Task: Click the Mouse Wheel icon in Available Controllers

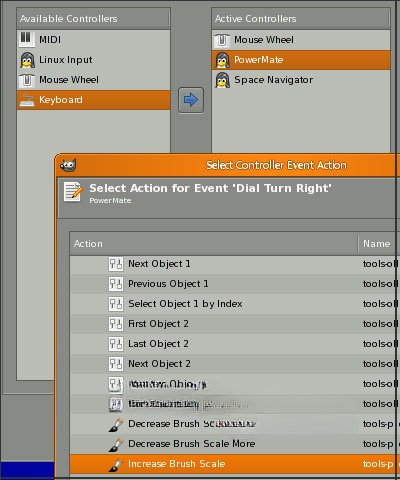Action: [x=27, y=80]
